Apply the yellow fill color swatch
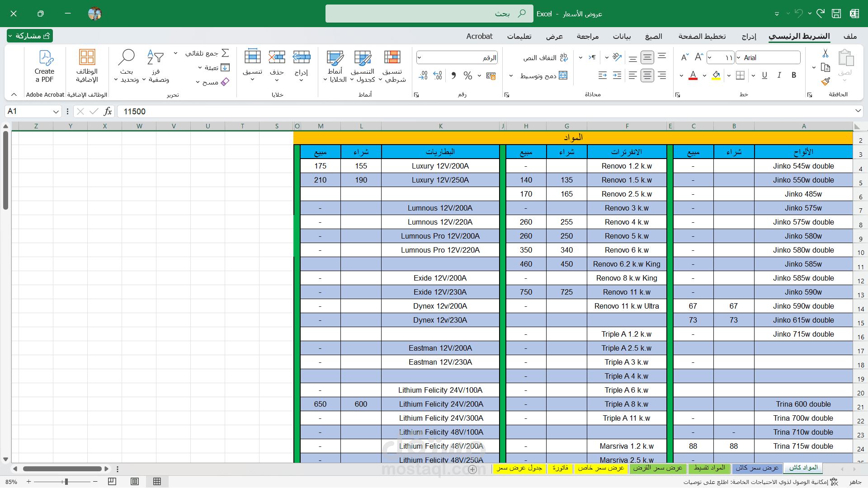This screenshot has height=488, width=868. [x=716, y=75]
